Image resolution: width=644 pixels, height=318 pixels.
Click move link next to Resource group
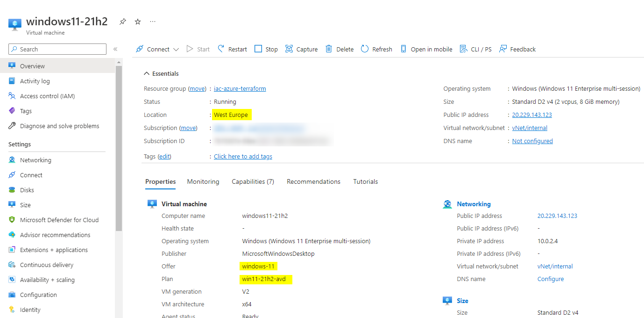click(x=198, y=88)
